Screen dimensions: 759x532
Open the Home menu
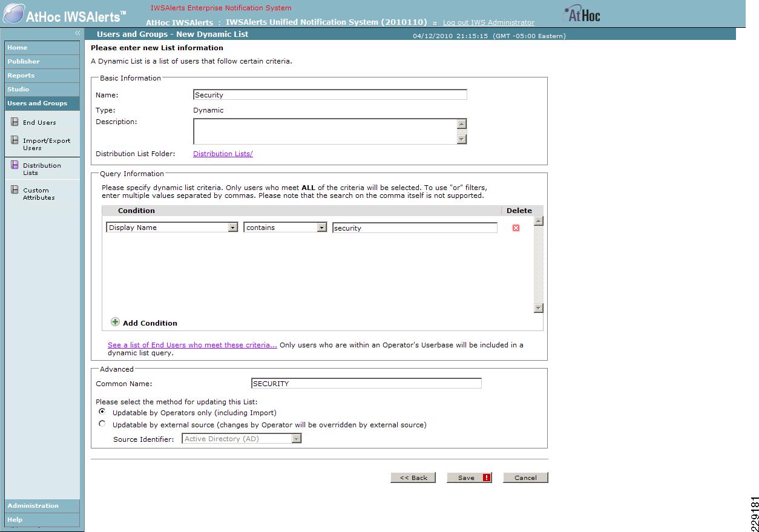(x=42, y=48)
